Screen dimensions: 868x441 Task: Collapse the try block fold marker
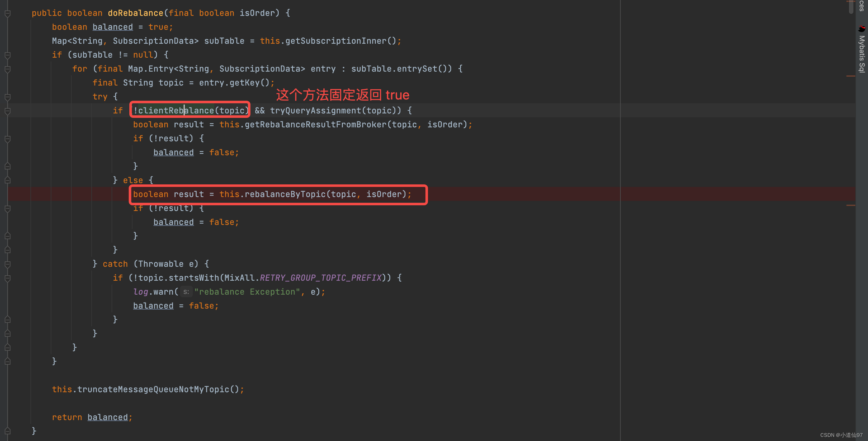tap(7, 97)
